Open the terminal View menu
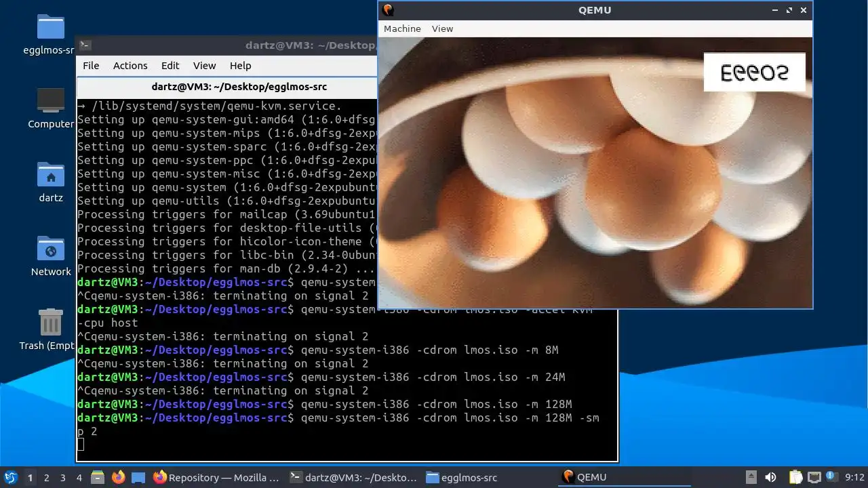The width and height of the screenshot is (868, 488). [x=204, y=66]
